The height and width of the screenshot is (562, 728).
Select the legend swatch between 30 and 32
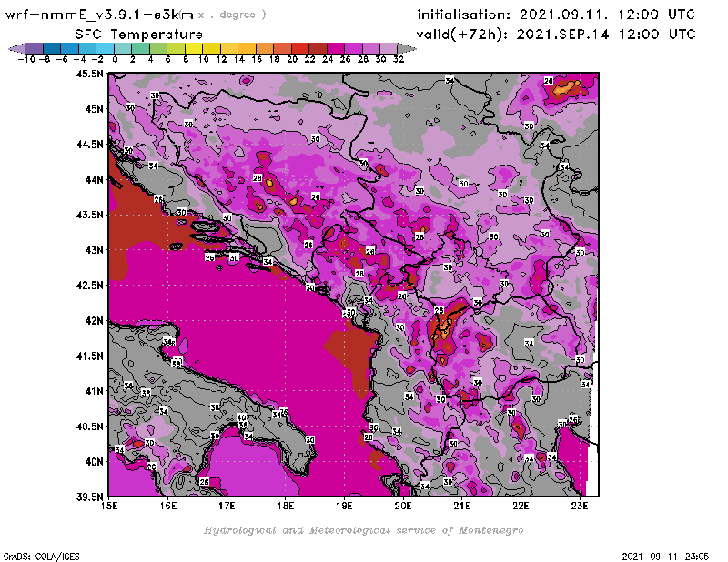[x=389, y=48]
